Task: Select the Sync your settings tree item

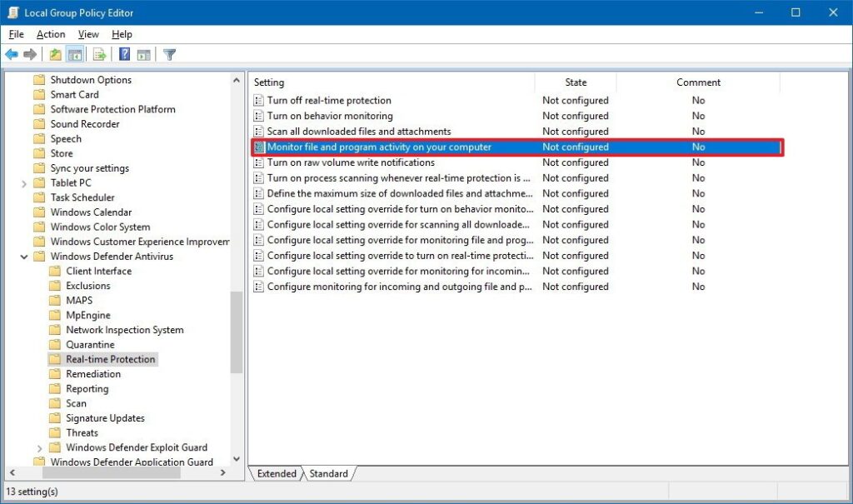Action: point(90,168)
